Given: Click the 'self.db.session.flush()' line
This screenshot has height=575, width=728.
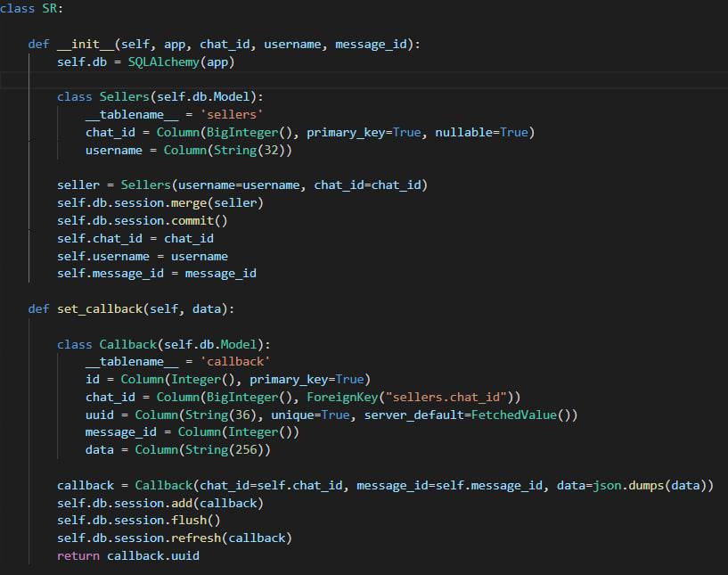Looking at the screenshot, I should pos(139,521).
